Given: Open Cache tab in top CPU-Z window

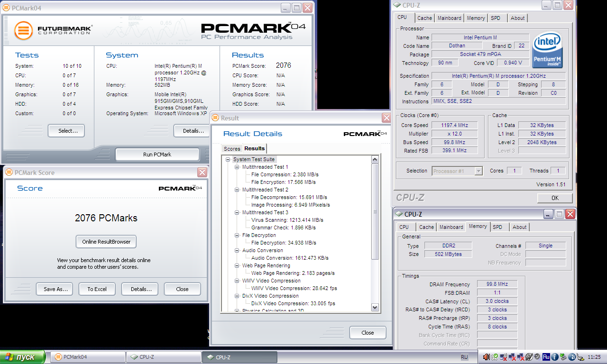Looking at the screenshot, I should pos(424,18).
